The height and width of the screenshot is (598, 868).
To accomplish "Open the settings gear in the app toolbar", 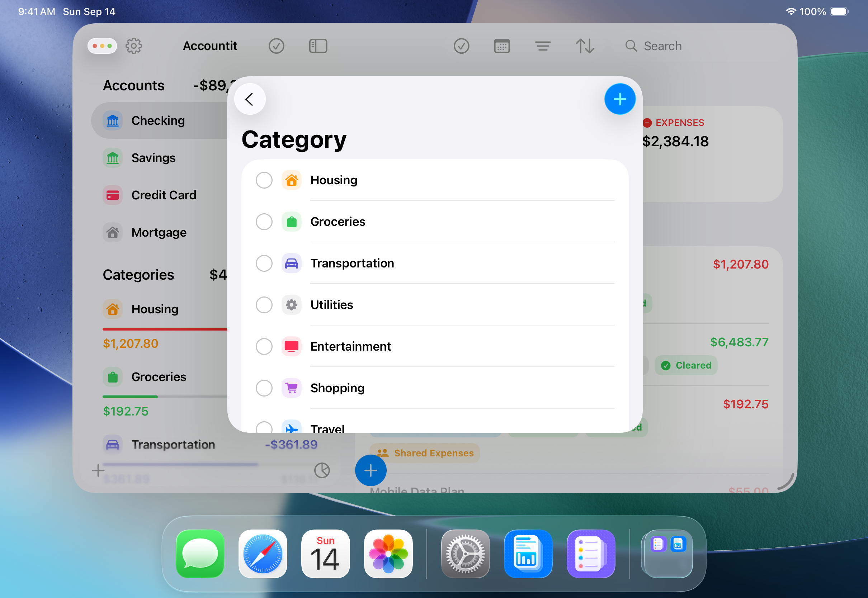I will [133, 46].
